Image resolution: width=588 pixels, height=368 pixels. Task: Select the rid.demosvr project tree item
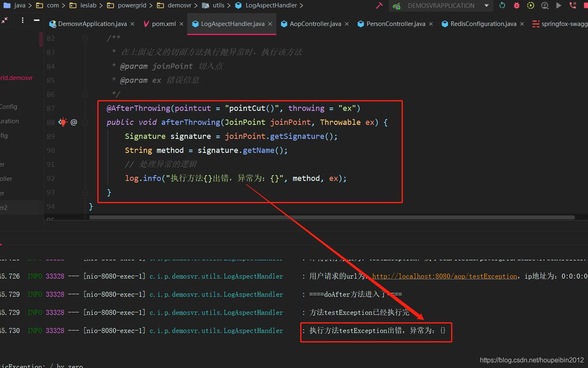point(16,77)
